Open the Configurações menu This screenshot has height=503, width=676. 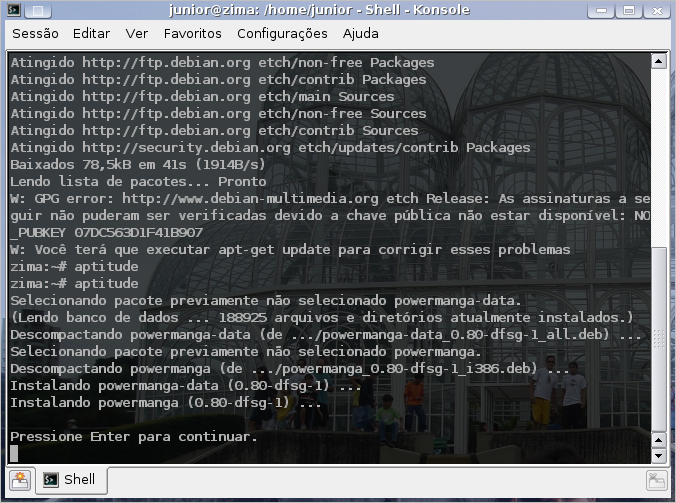tap(282, 34)
